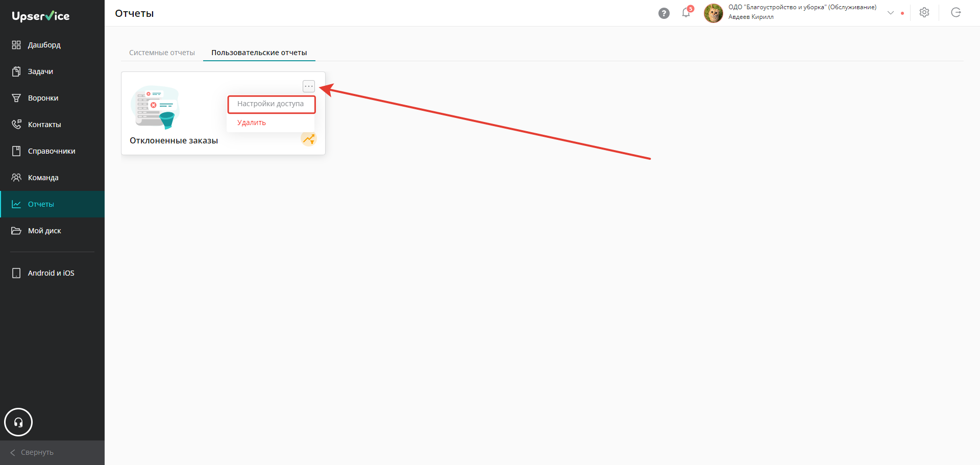Go to Дашборд in the sidebar
This screenshot has width=980, height=465.
[52, 45]
